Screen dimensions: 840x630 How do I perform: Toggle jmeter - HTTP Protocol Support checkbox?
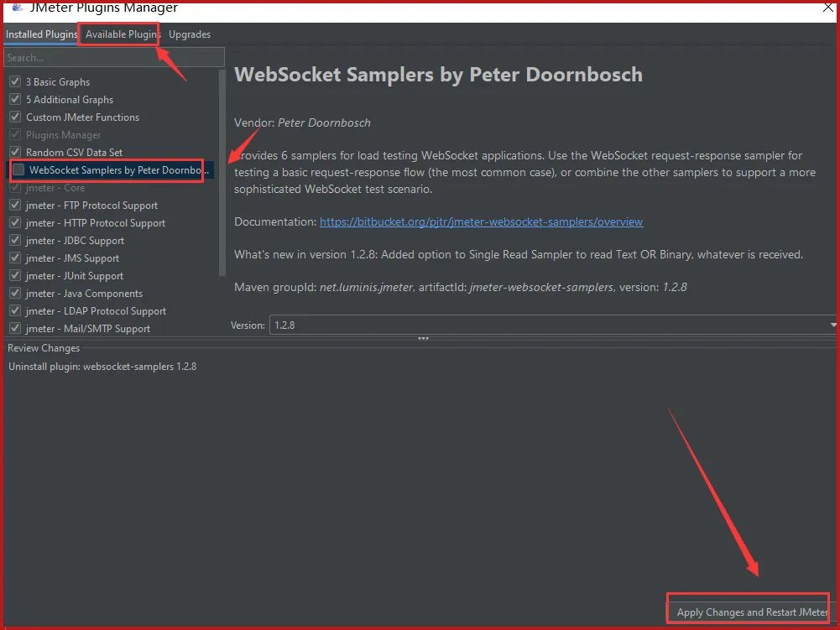15,223
